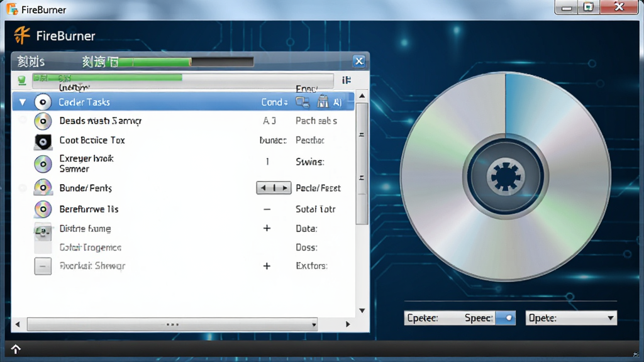The height and width of the screenshot is (362, 644).
Task: Maximize the FireBurner window
Action: [589, 8]
